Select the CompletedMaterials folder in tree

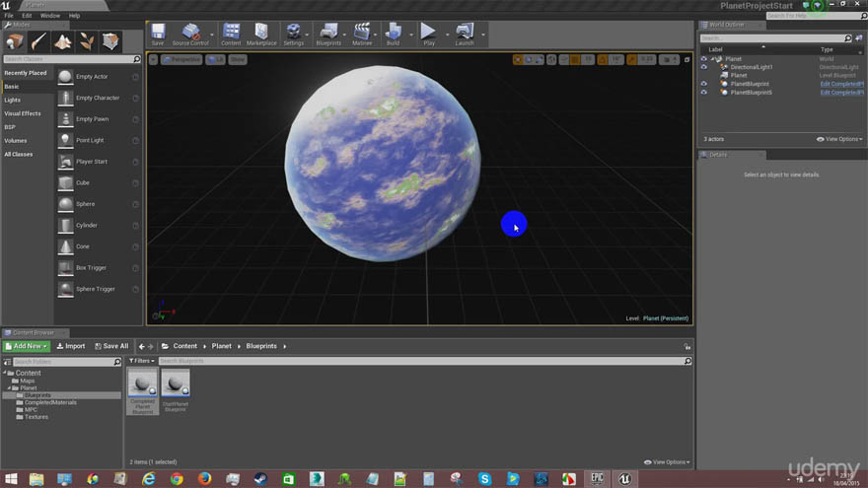[x=50, y=402]
